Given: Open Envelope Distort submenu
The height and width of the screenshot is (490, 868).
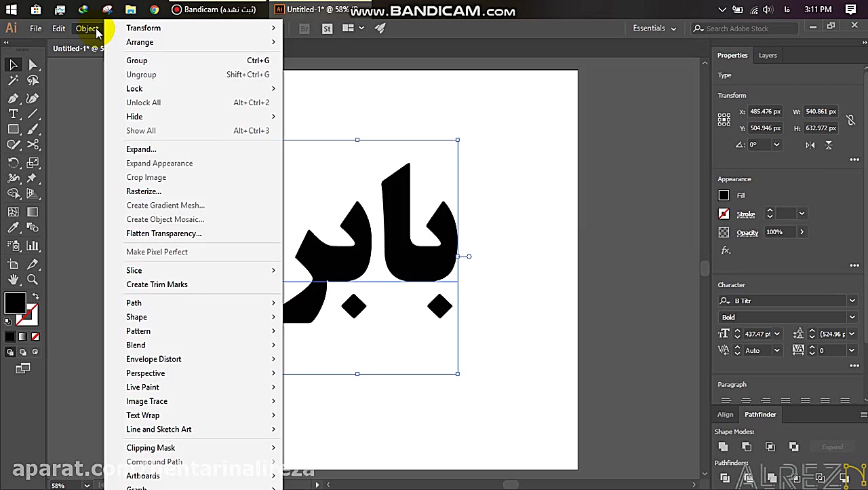Looking at the screenshot, I should click(x=201, y=359).
